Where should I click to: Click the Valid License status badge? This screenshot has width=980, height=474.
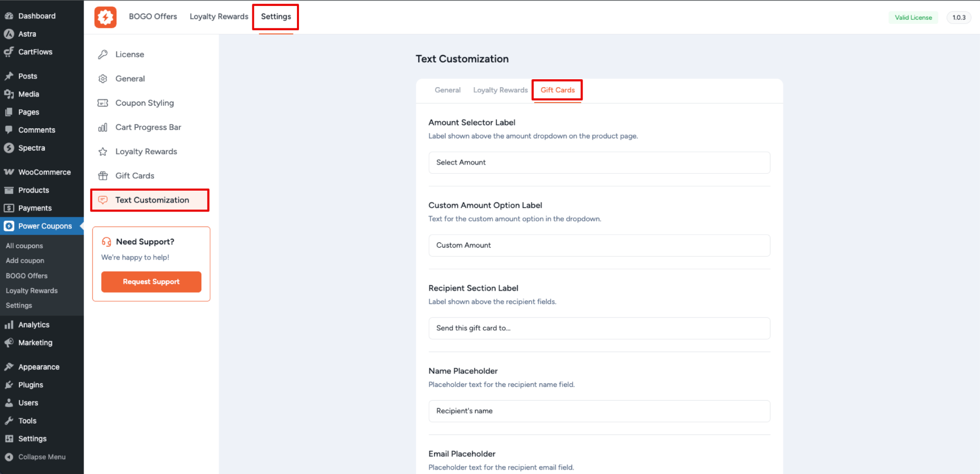(x=913, y=17)
